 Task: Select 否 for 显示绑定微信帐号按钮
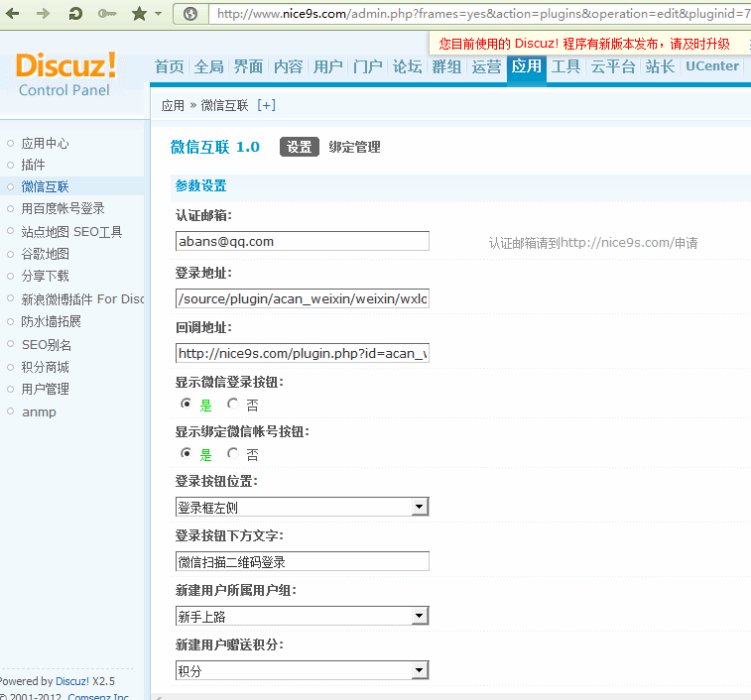pyautogui.click(x=233, y=454)
